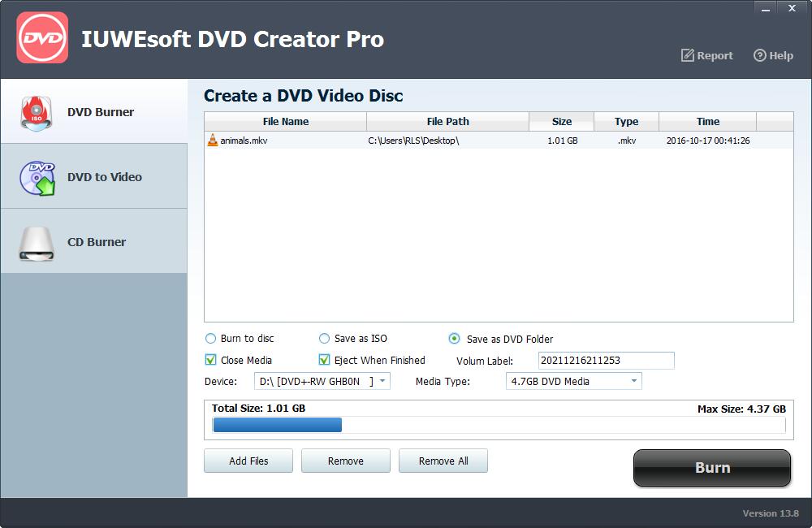This screenshot has height=528, width=812.
Task: Select the Save as ISO option
Action: pos(324,339)
